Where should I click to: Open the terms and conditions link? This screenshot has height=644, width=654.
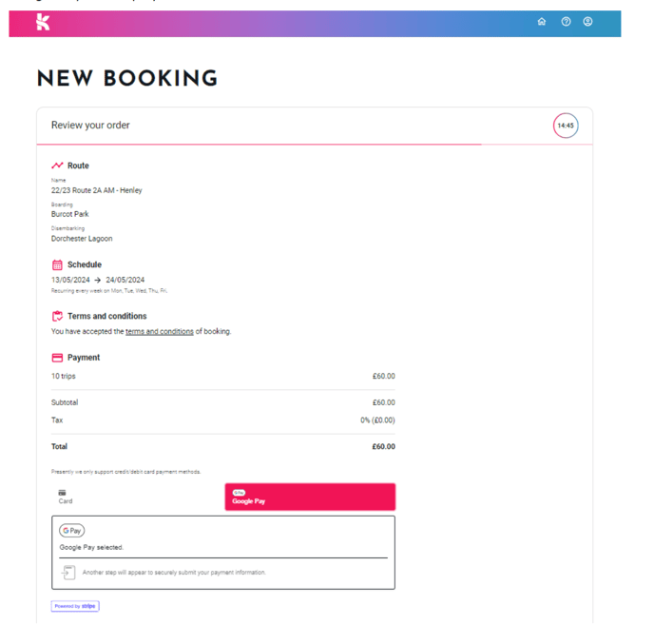(160, 331)
